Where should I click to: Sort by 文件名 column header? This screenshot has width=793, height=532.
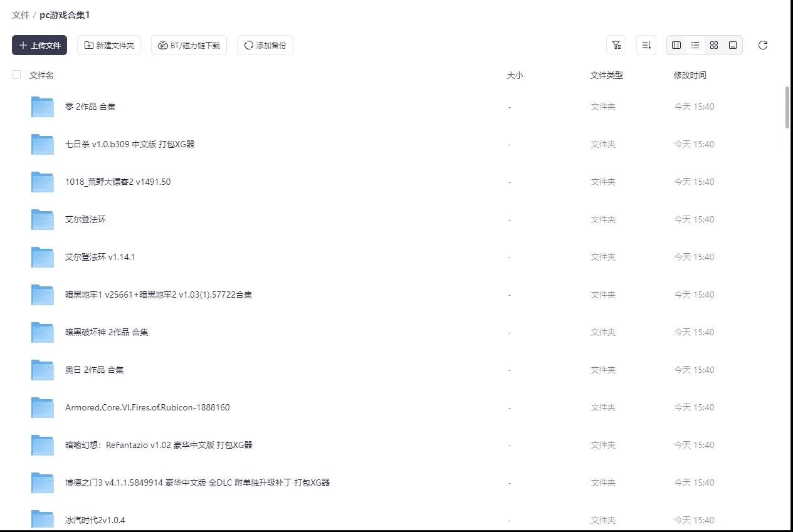pyautogui.click(x=41, y=75)
